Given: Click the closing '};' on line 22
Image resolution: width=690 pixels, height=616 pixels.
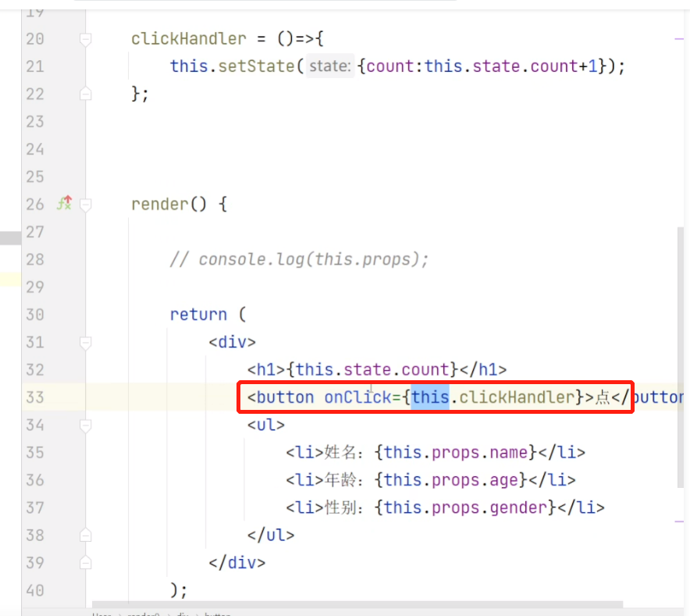Looking at the screenshot, I should click(140, 94).
